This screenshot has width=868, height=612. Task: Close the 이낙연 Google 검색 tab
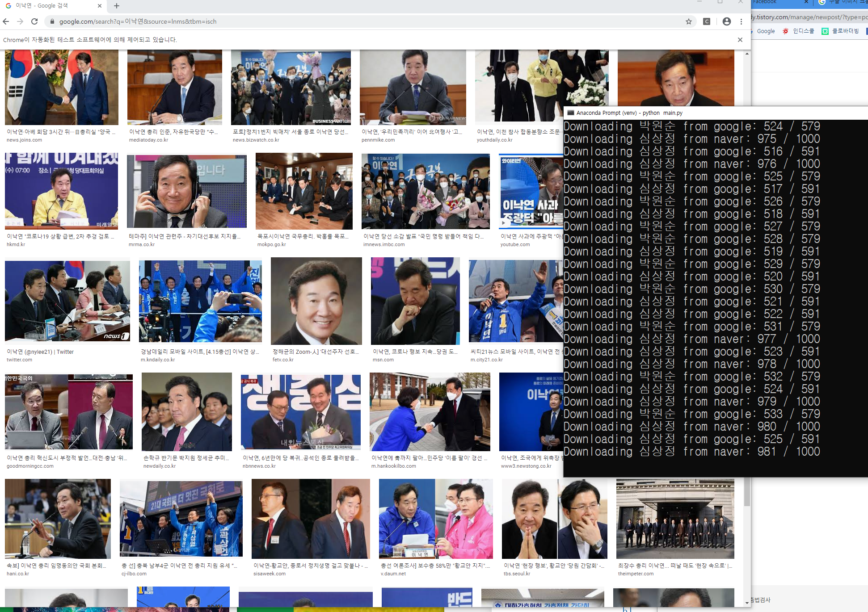click(100, 6)
